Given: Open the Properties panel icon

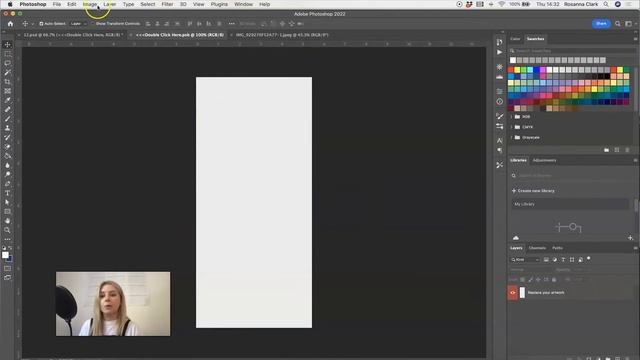Looking at the screenshot, I should pos(500,91).
